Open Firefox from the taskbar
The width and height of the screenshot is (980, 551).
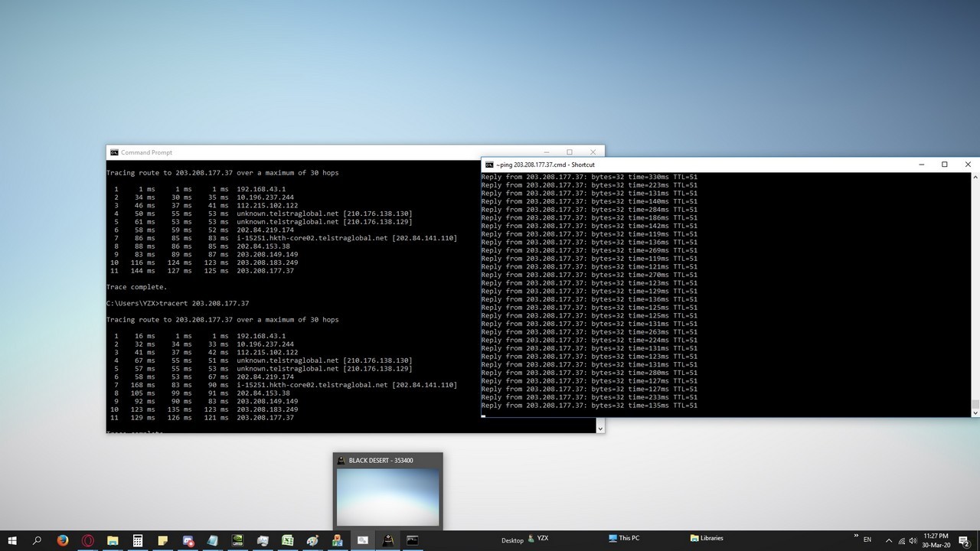[62, 540]
